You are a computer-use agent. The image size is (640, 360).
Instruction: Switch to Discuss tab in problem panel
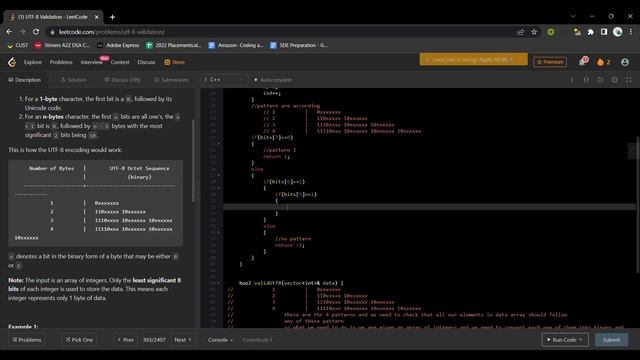click(122, 80)
